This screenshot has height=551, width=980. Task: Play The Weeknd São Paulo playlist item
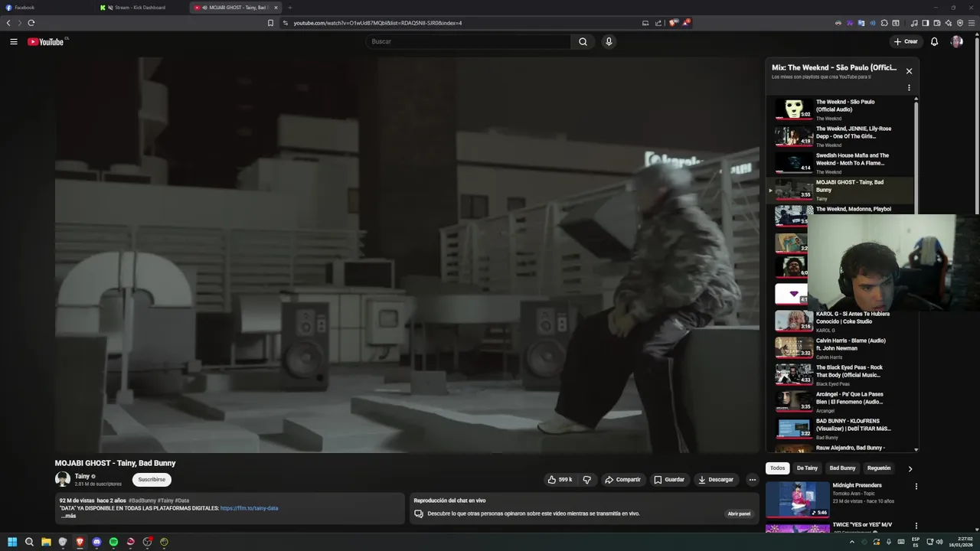[x=840, y=109]
